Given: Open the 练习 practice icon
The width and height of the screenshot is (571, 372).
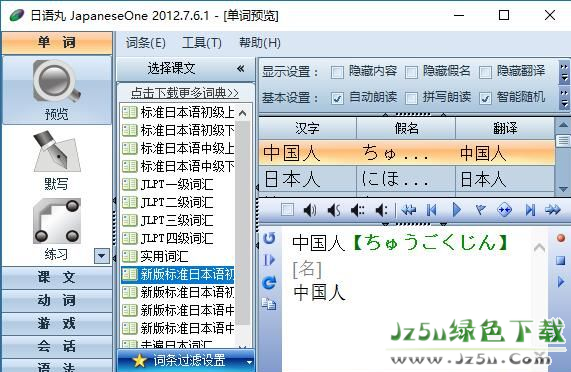Looking at the screenshot, I should pyautogui.click(x=56, y=221).
